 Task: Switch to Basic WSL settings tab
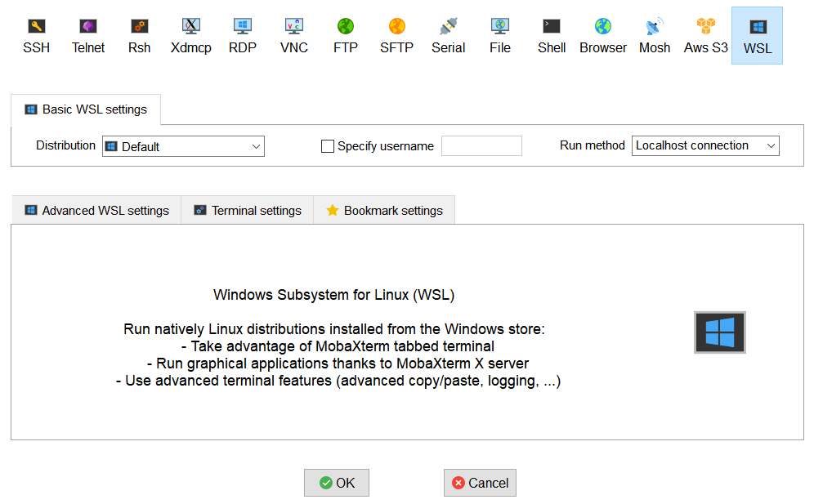86,109
